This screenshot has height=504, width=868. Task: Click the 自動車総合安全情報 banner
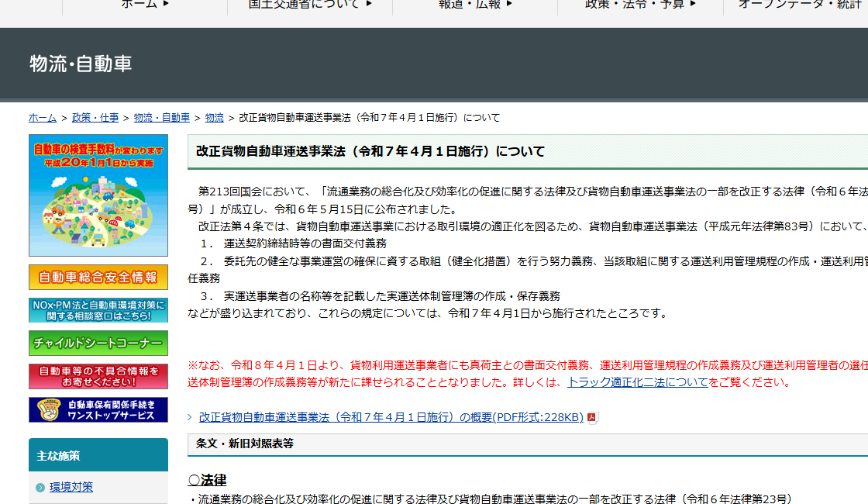pos(98,277)
